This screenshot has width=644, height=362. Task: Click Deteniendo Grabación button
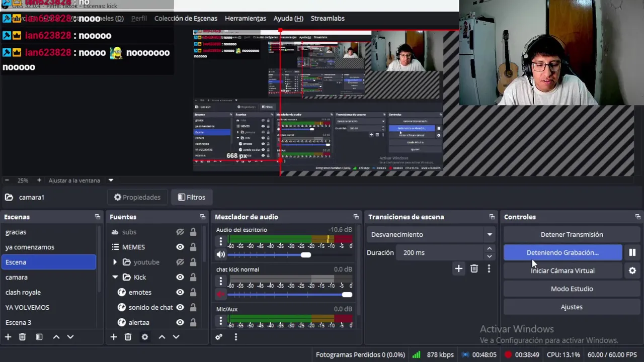click(x=562, y=252)
